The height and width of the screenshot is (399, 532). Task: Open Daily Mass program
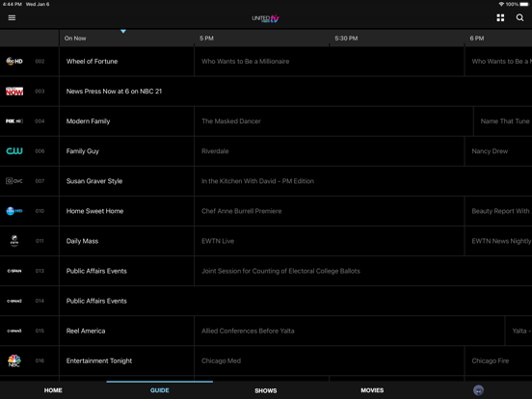[126, 241]
